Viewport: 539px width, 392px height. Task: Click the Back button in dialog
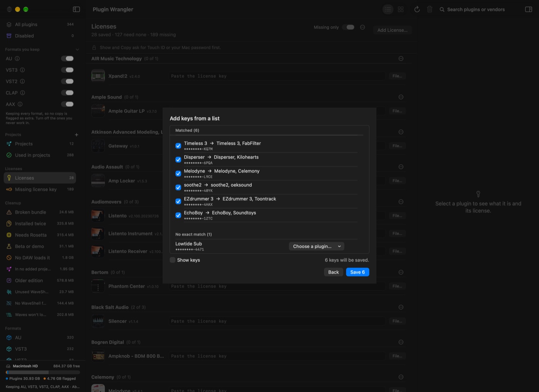coord(333,272)
